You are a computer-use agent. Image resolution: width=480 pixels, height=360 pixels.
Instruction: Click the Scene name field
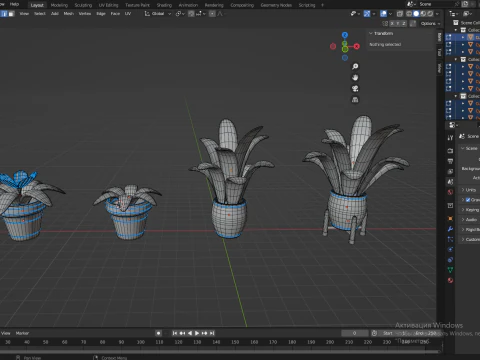tap(437, 4)
